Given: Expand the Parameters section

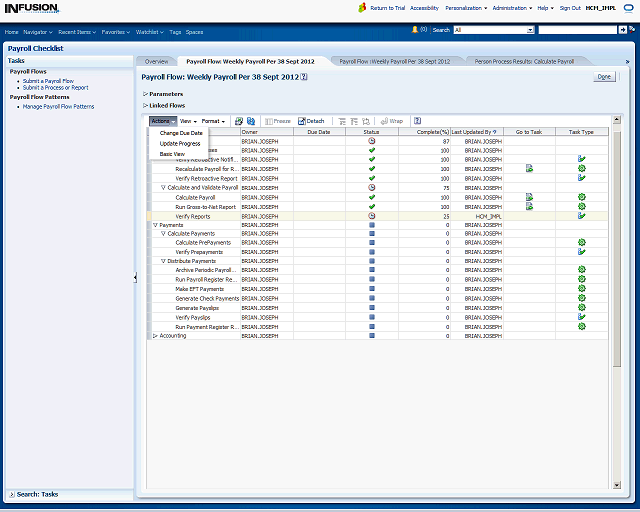Looking at the screenshot, I should tap(145, 94).
